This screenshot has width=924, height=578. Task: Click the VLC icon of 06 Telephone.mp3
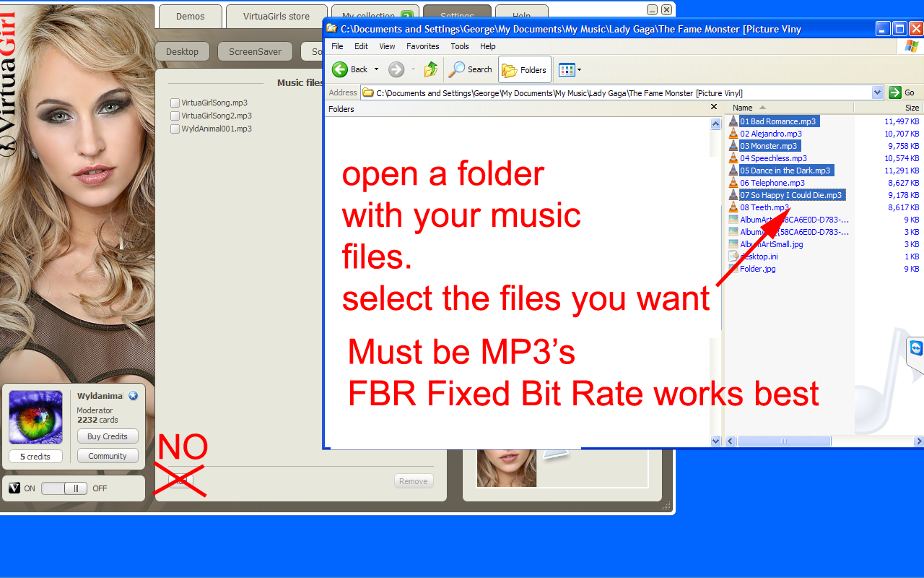pos(733,183)
